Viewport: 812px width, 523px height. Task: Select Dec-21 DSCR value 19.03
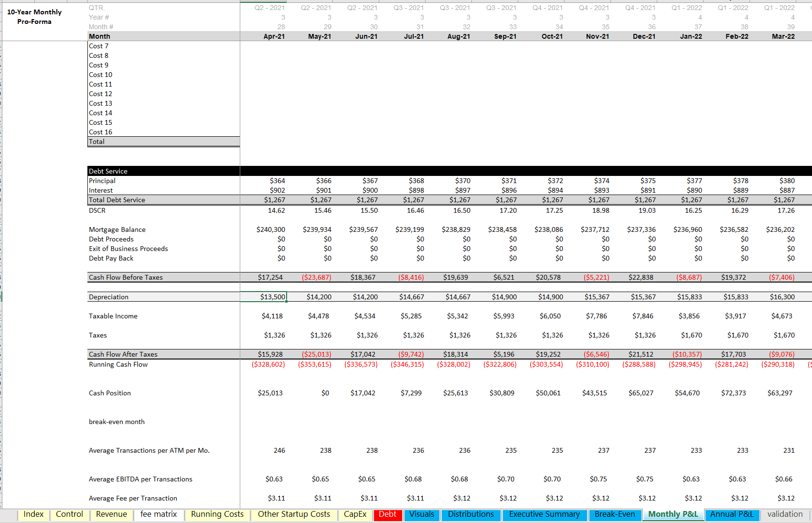(647, 210)
